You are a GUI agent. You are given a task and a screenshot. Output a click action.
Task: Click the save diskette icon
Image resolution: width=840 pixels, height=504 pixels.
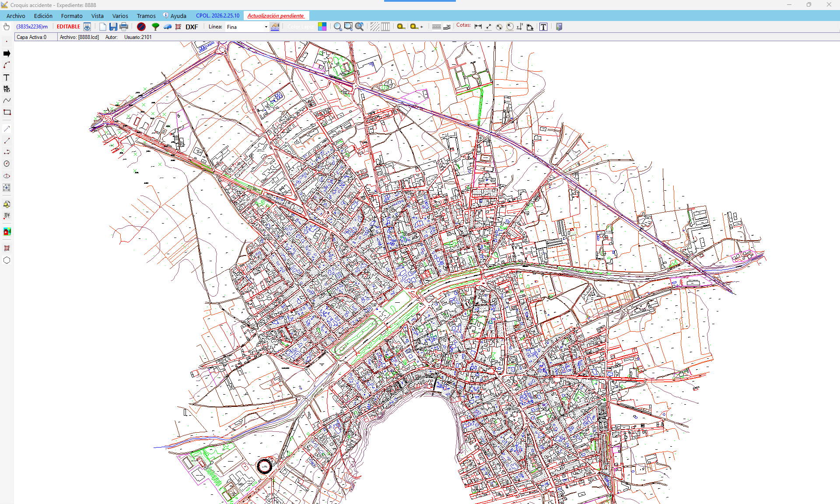point(113,27)
